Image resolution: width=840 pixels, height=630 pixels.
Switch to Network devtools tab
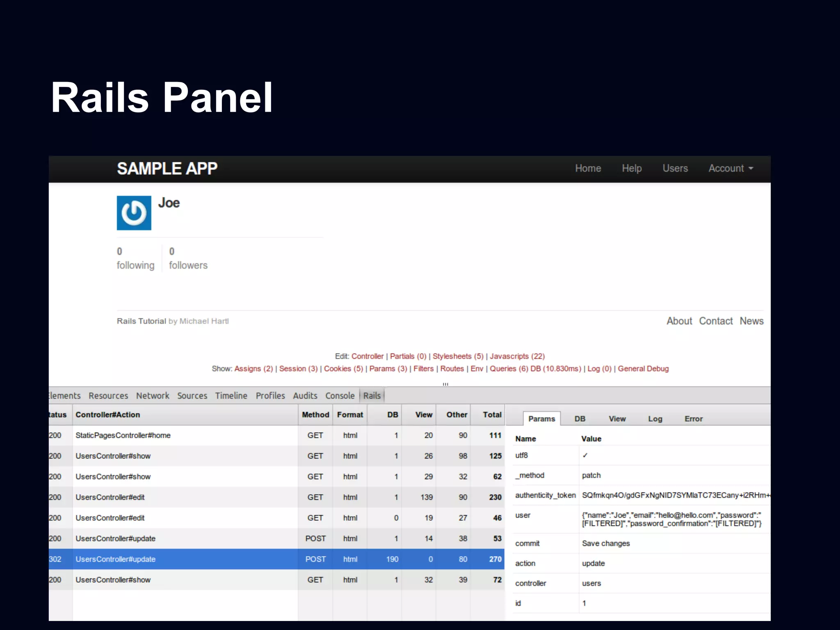pos(153,396)
